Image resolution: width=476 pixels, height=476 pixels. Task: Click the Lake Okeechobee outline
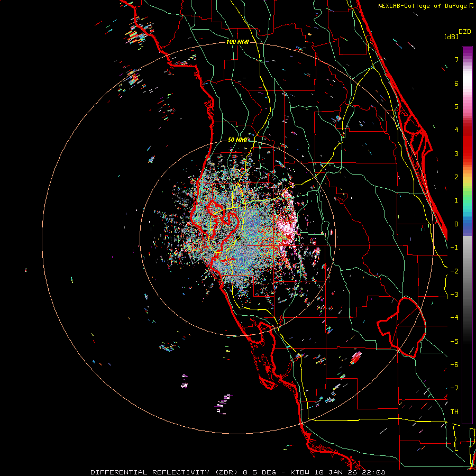click(401, 327)
